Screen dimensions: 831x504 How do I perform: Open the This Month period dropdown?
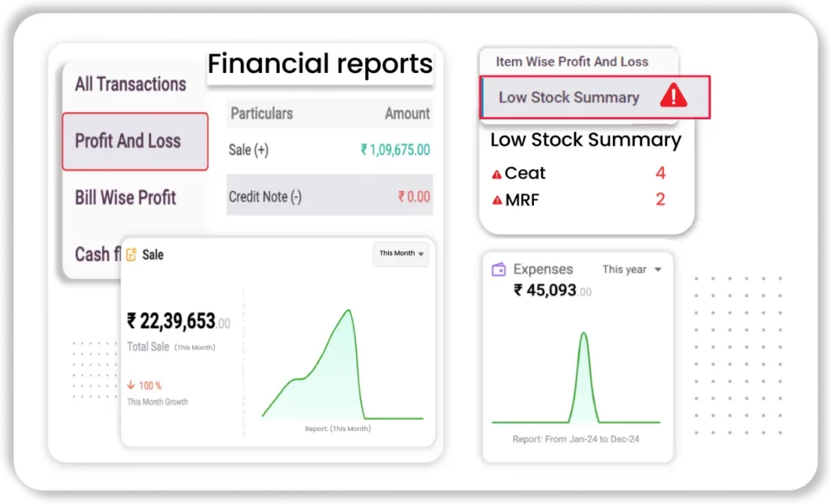tap(400, 253)
